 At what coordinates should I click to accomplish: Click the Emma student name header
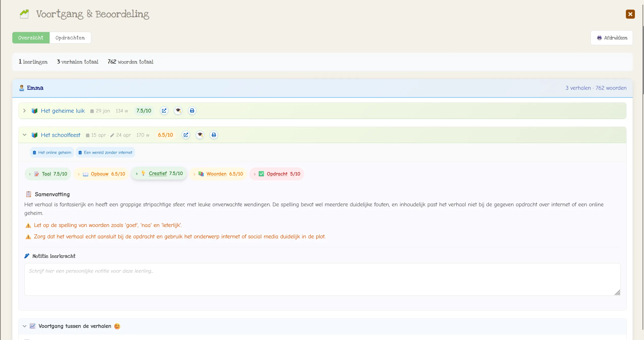[x=35, y=88]
